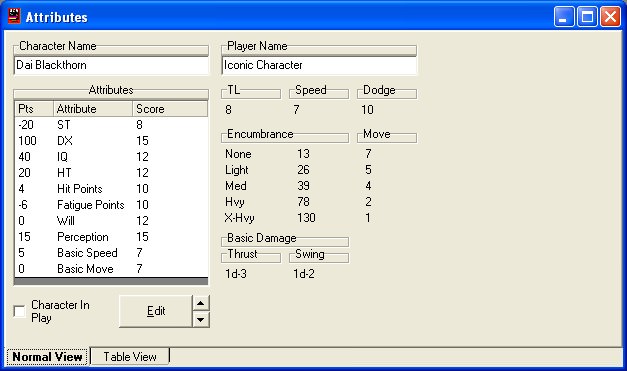This screenshot has height=371, width=627.
Task: Click the X-Hvy encumbrance label
Action: tap(240, 218)
